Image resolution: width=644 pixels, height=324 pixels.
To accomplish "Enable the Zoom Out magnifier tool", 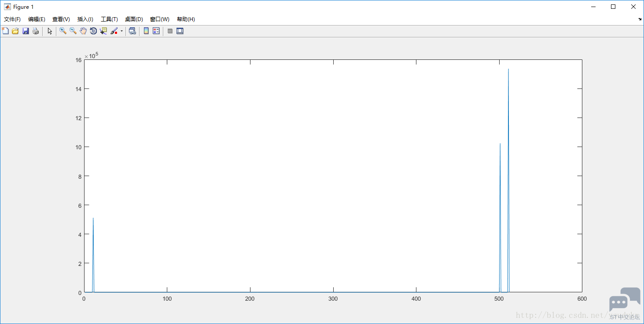I will (73, 31).
